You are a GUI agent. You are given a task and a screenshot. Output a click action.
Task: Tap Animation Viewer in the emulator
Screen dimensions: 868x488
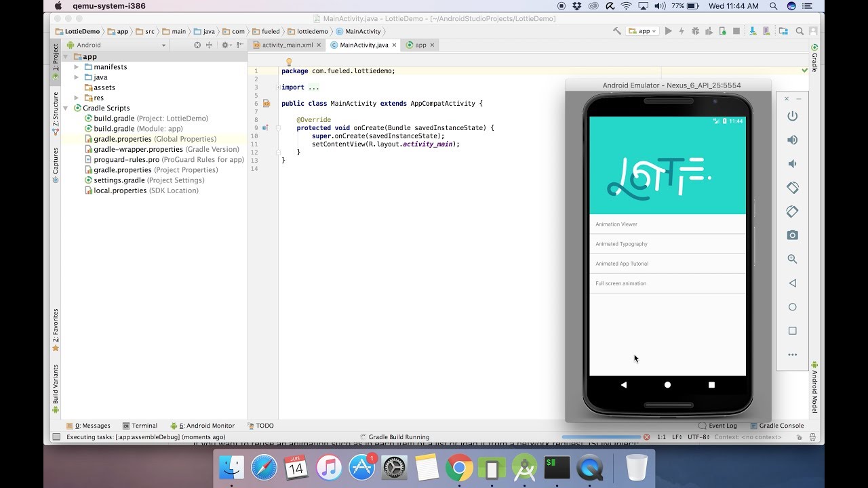[616, 224]
